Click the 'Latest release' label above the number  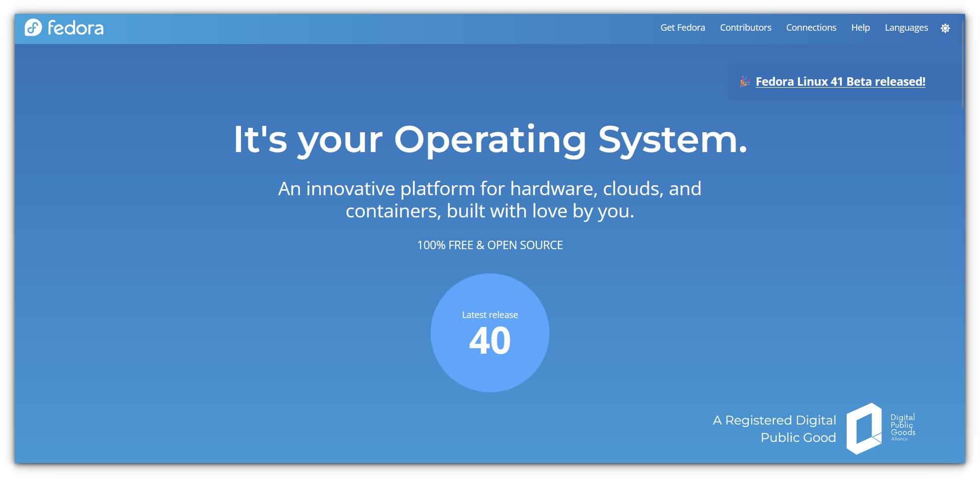click(x=490, y=314)
